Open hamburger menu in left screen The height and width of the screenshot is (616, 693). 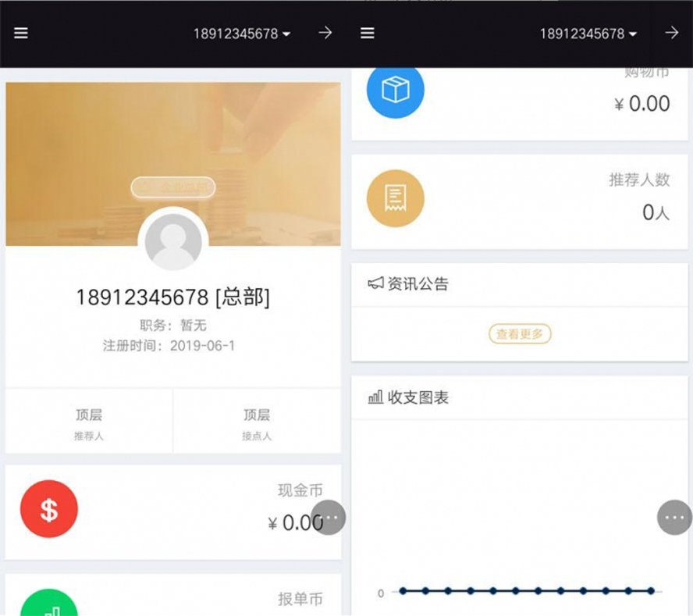pyautogui.click(x=21, y=33)
